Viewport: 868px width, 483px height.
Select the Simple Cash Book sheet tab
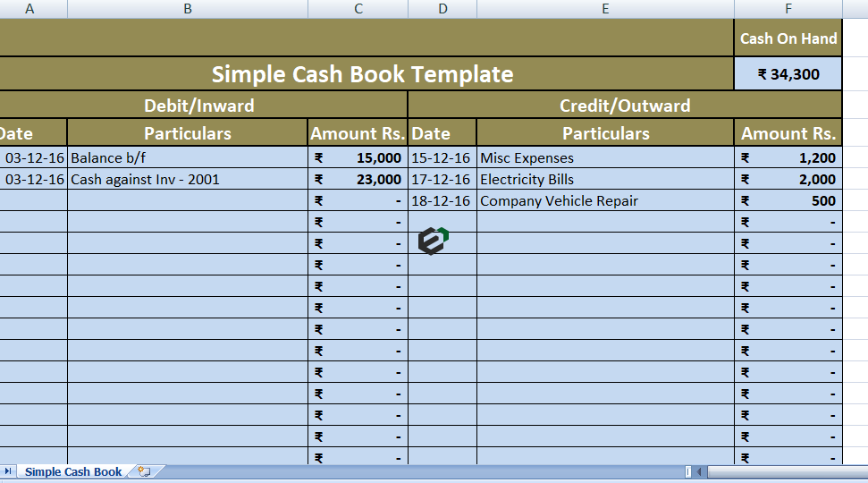[72, 471]
